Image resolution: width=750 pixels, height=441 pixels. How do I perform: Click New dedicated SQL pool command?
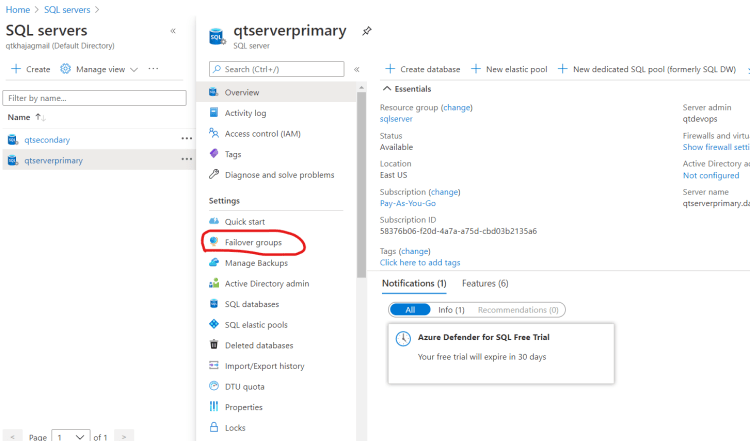(x=647, y=69)
